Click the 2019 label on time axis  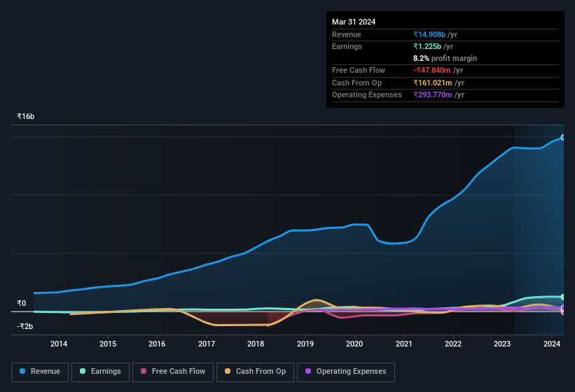pos(305,344)
